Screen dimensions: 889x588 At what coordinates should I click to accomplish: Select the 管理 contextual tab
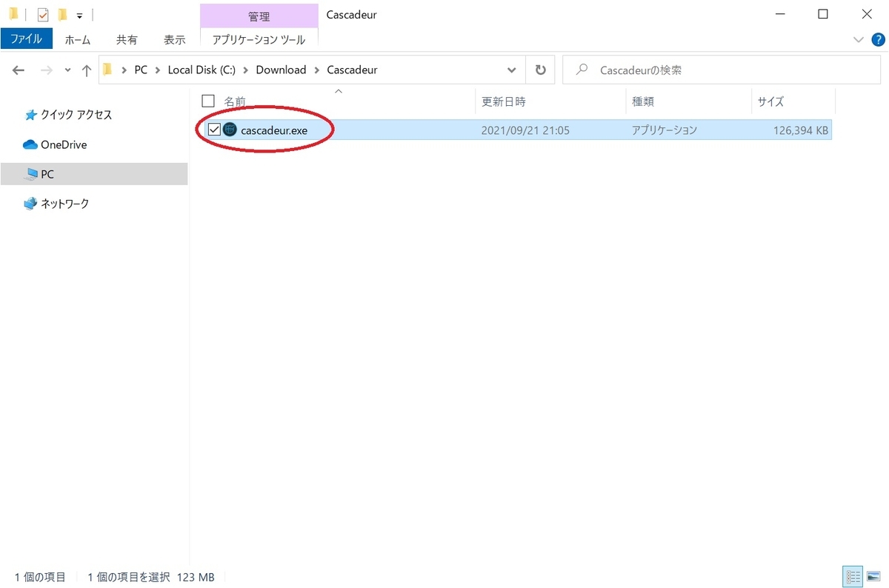click(259, 15)
